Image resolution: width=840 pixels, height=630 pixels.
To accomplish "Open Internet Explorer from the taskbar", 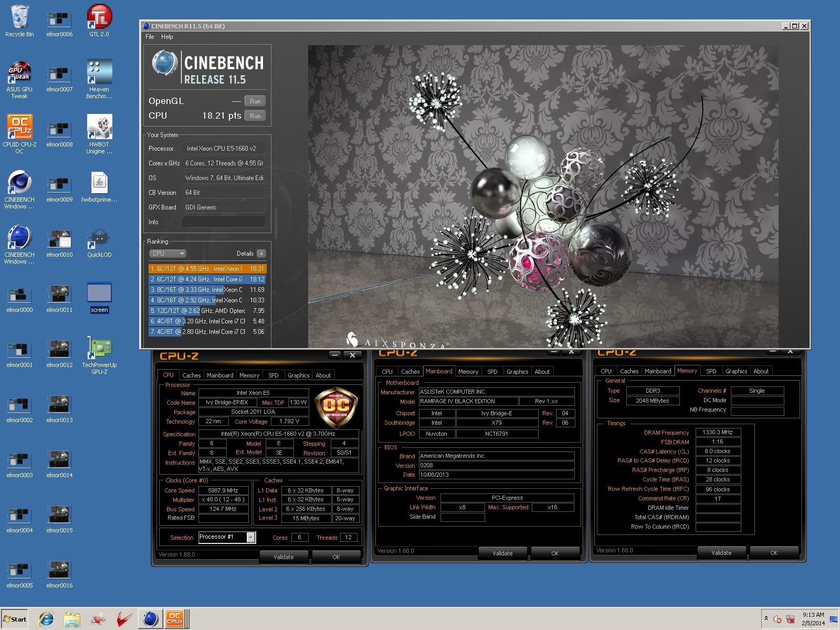I will pyautogui.click(x=46, y=619).
